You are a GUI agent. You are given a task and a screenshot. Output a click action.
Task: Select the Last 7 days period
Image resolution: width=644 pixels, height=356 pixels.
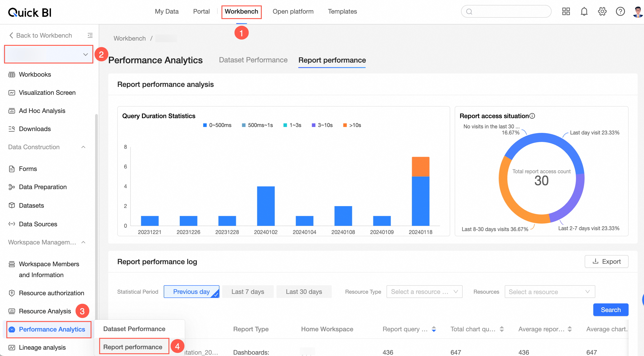(x=248, y=292)
